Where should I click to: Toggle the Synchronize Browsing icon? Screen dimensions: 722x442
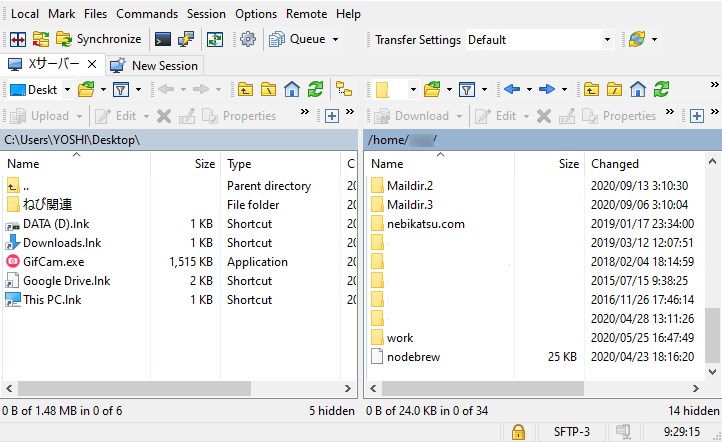click(344, 89)
